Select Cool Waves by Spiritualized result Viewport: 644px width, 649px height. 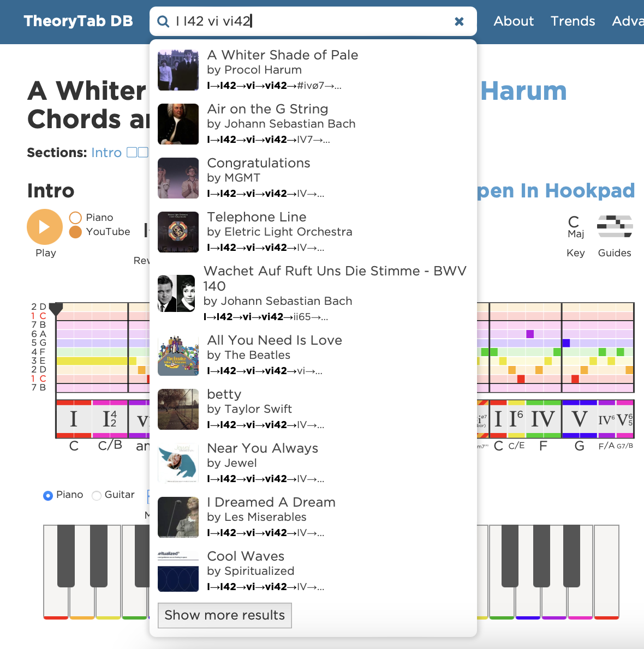click(313, 571)
